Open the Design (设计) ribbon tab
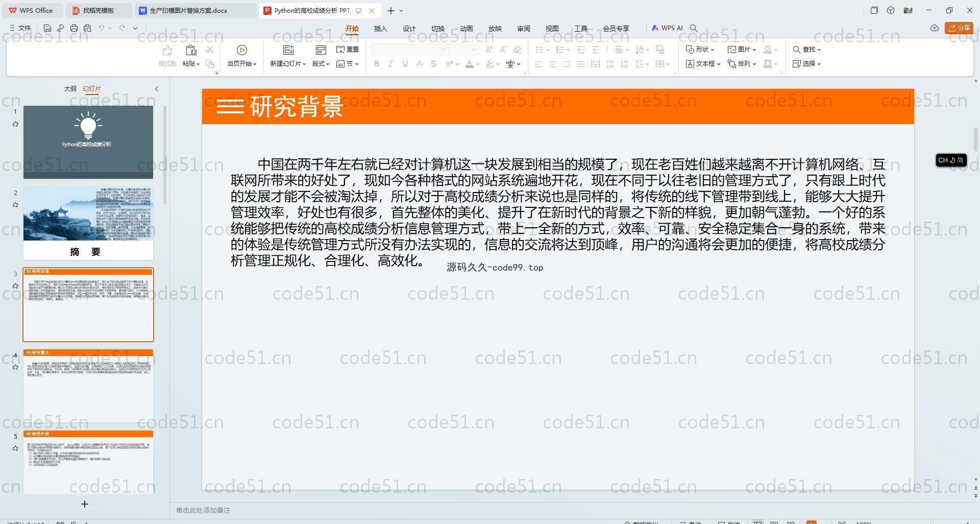This screenshot has height=524, width=980. tap(409, 29)
